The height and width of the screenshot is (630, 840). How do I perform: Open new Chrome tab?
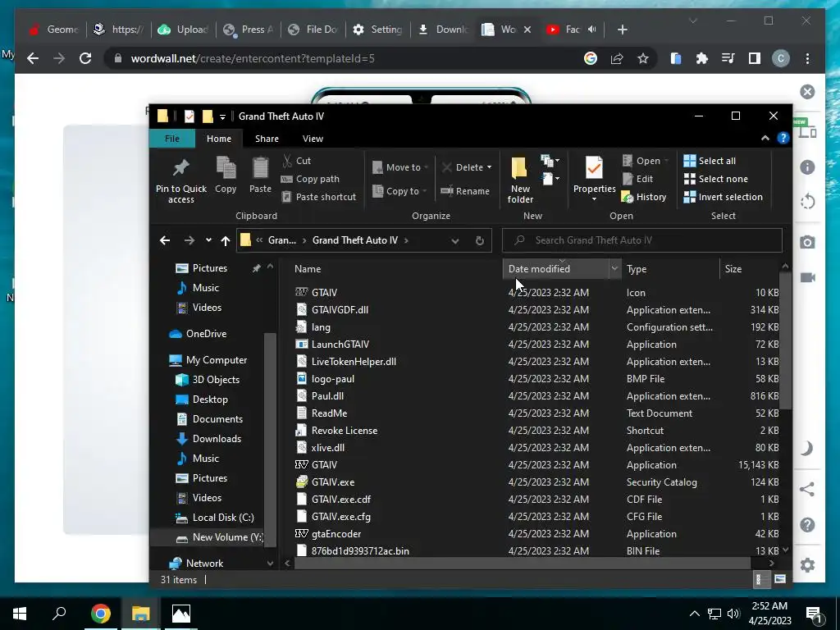(622, 30)
